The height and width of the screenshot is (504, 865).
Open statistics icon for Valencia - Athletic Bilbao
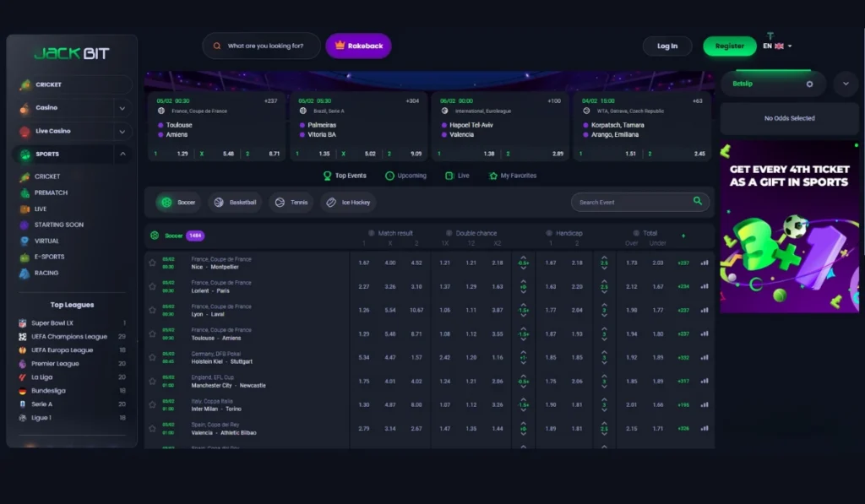[x=705, y=428]
